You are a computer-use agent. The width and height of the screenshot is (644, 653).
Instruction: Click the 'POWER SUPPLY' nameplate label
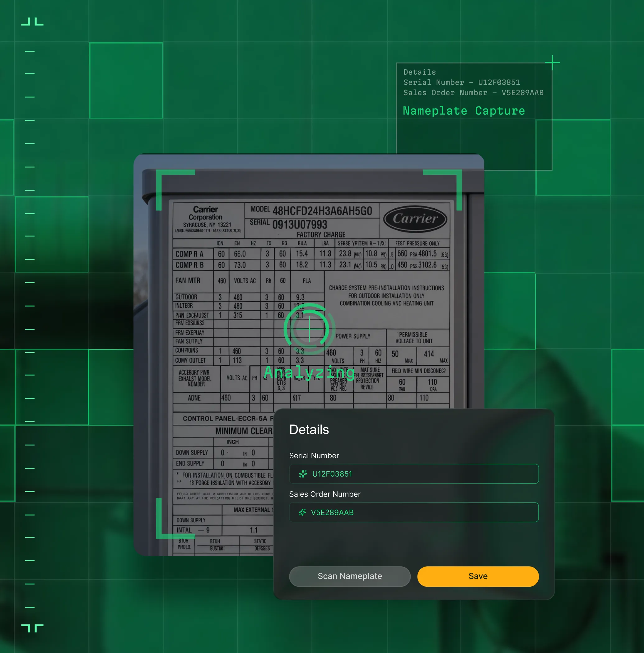[353, 336]
